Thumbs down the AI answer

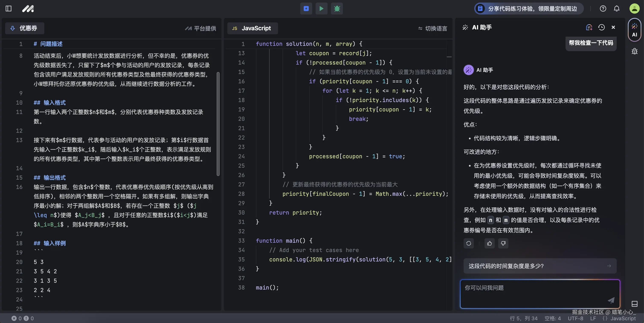(x=503, y=243)
